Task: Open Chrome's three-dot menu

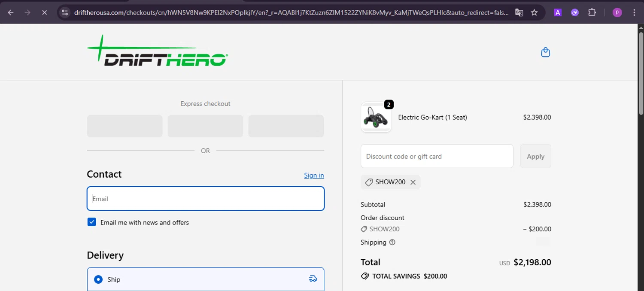Action: [x=634, y=12]
